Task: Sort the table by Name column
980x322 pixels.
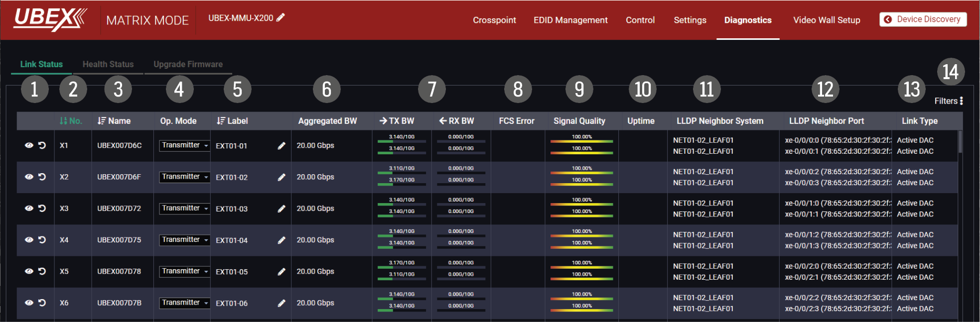Action: (x=114, y=121)
